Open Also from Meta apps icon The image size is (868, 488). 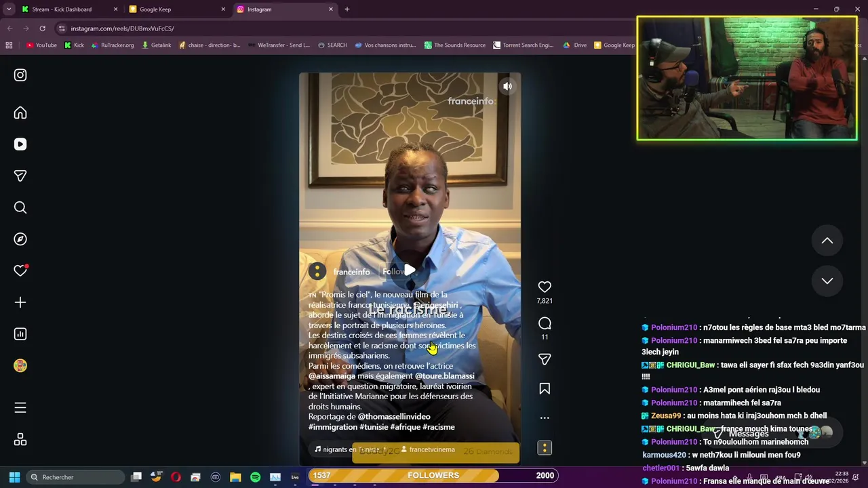pos(20,440)
